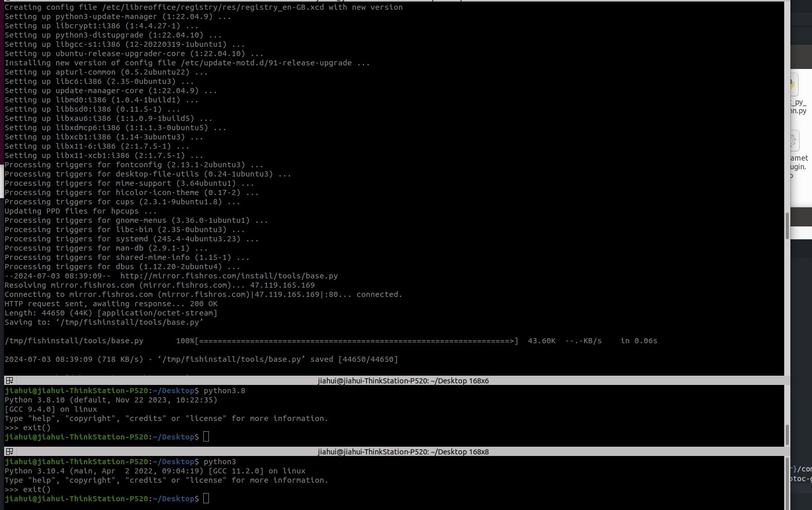This screenshot has width=812, height=510.
Task: Click 'Setting up libx11-xcb1:i386' line
Action: coord(104,155)
